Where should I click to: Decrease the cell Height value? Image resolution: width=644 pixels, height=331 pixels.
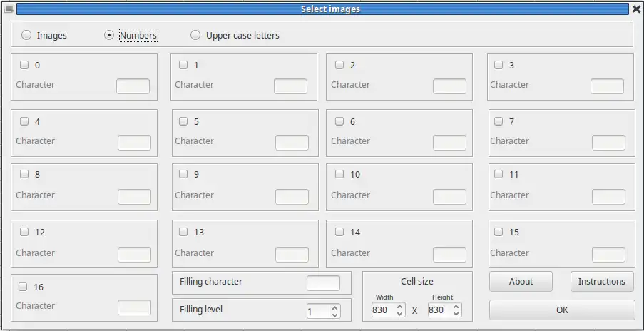click(456, 314)
